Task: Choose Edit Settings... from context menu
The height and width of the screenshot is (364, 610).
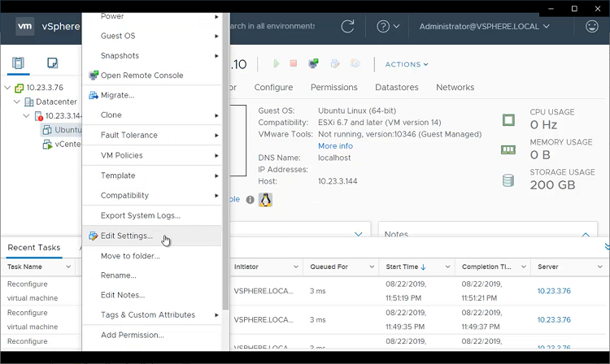Action: [x=152, y=236]
